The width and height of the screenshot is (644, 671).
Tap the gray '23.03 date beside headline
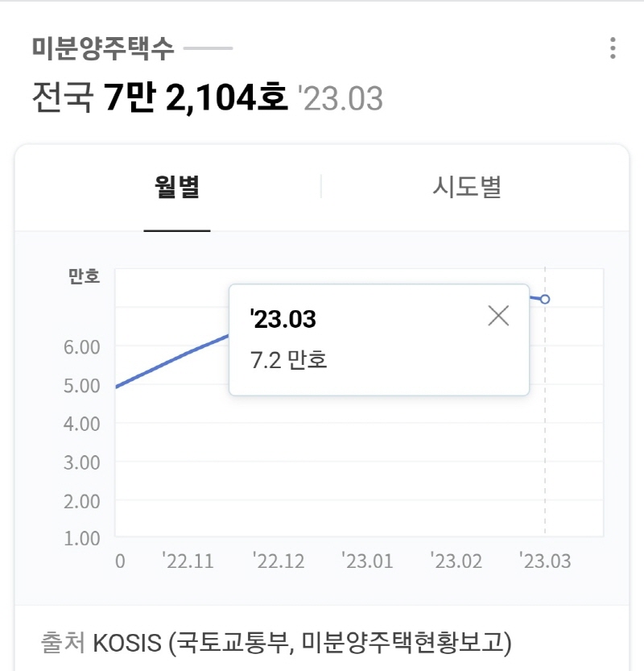coord(341,98)
